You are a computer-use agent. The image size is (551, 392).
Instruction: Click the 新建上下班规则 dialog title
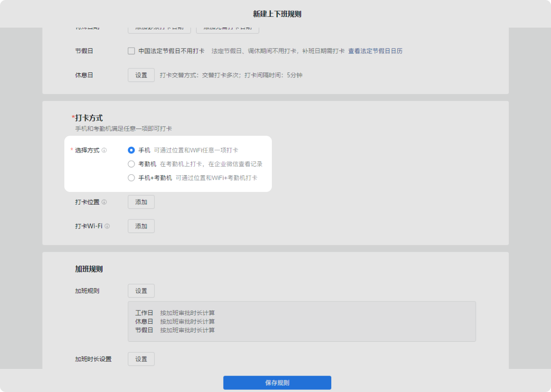[x=277, y=14]
